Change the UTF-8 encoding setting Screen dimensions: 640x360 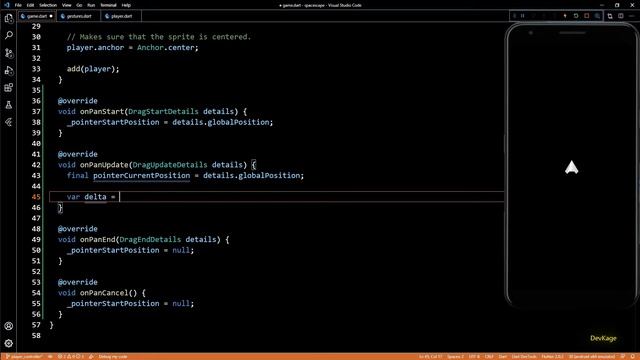[x=474, y=356]
